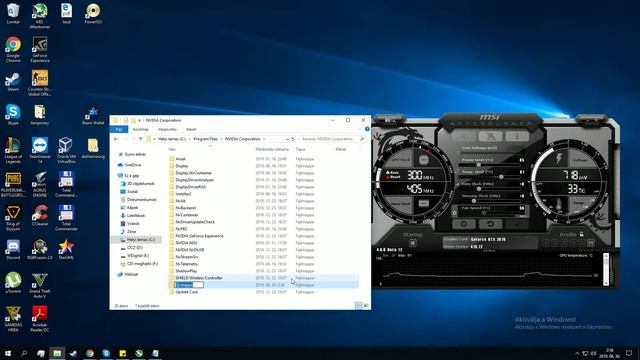The height and width of the screenshot is (360, 640).
Task: Sort by Típus column header
Action: [x=300, y=149]
